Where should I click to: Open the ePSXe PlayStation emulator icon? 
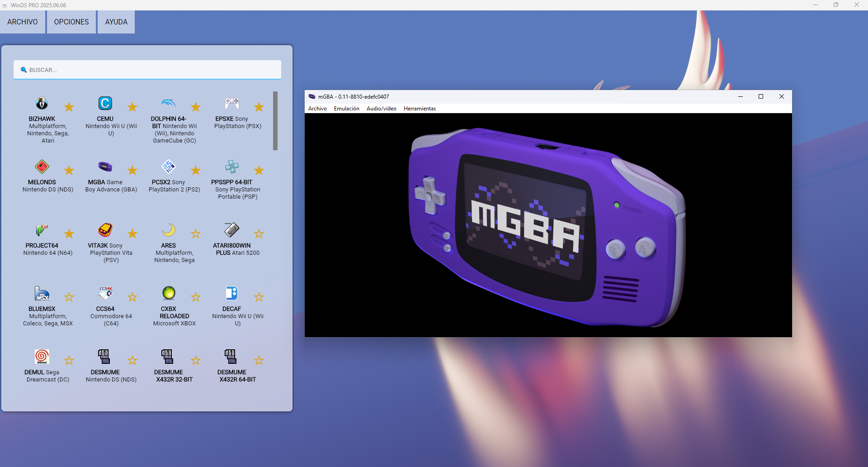click(232, 103)
